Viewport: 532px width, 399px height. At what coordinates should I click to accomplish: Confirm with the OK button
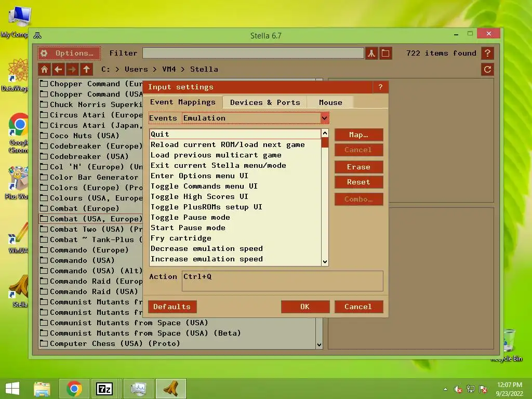pyautogui.click(x=305, y=307)
